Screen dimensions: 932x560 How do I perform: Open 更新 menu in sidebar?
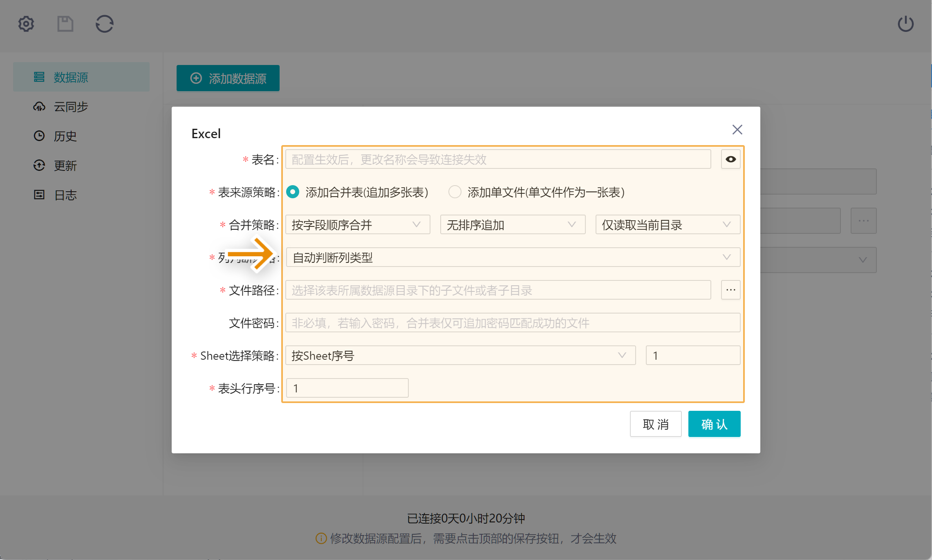[x=65, y=166]
